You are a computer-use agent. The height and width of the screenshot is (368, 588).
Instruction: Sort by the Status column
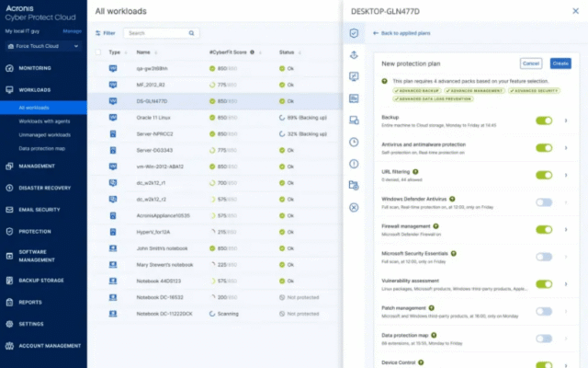pyautogui.click(x=290, y=52)
